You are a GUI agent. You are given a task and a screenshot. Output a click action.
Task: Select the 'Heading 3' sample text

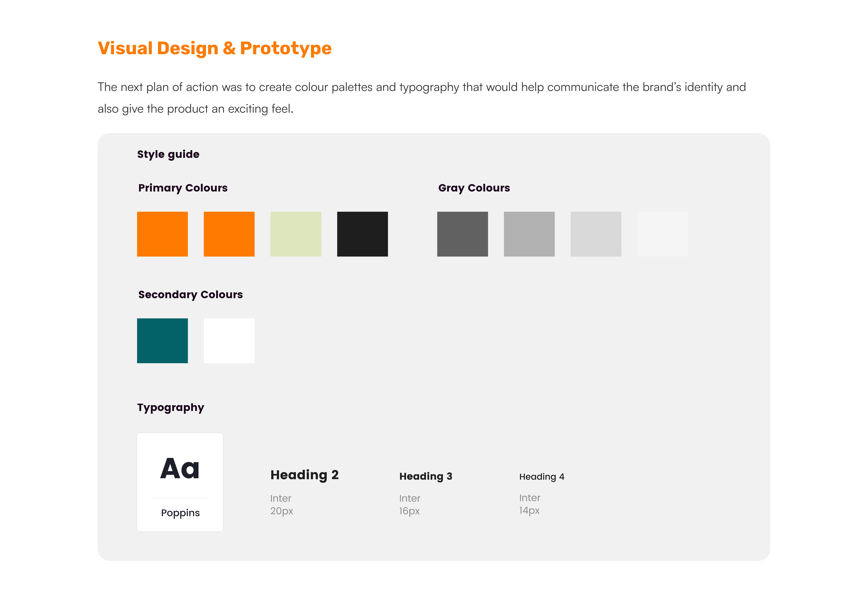(426, 476)
